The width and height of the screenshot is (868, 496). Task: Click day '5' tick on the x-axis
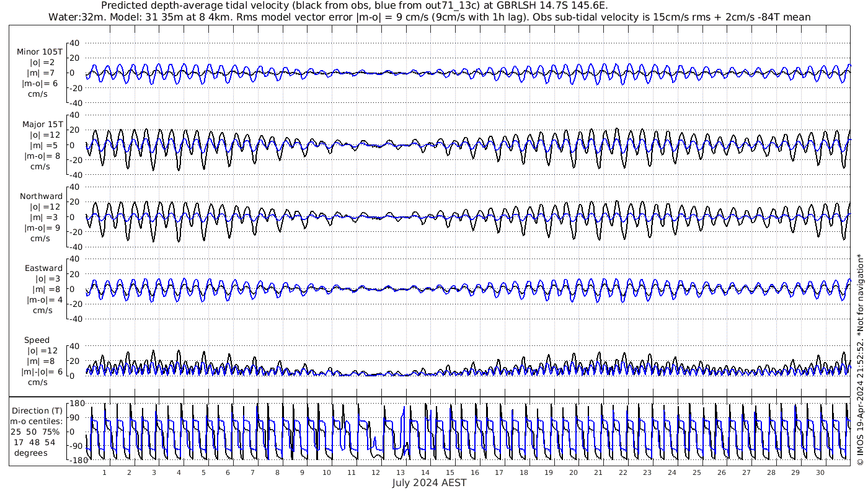(x=203, y=472)
